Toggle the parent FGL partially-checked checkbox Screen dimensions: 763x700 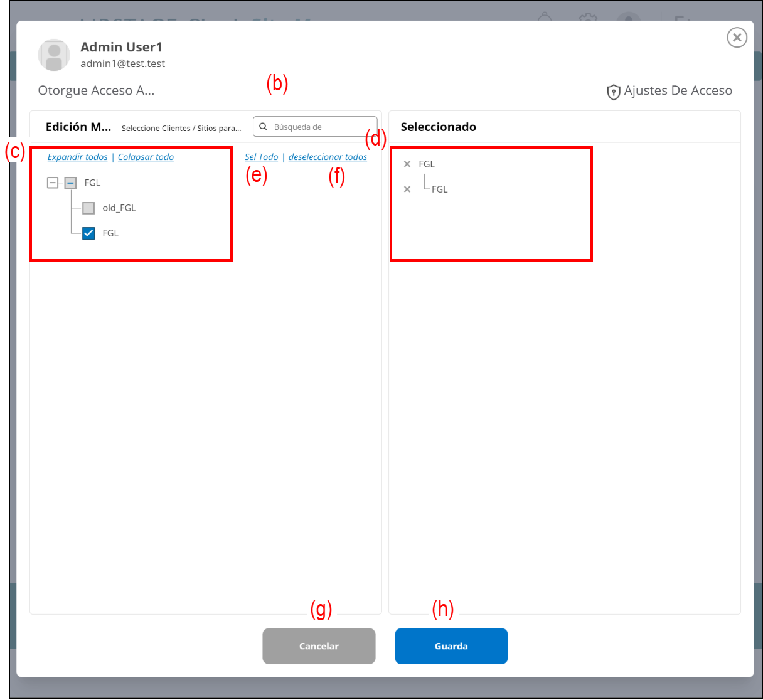click(70, 183)
